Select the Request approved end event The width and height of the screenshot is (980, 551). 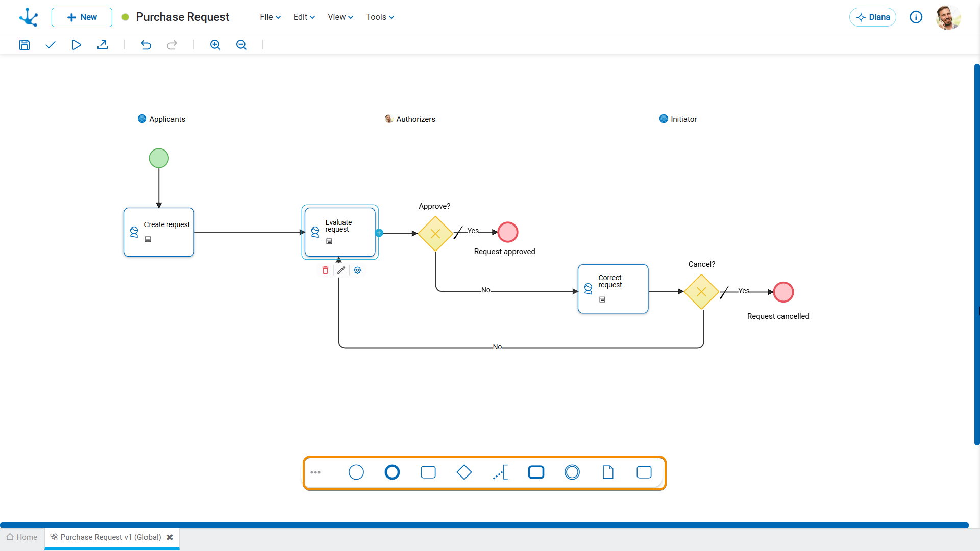pyautogui.click(x=508, y=232)
